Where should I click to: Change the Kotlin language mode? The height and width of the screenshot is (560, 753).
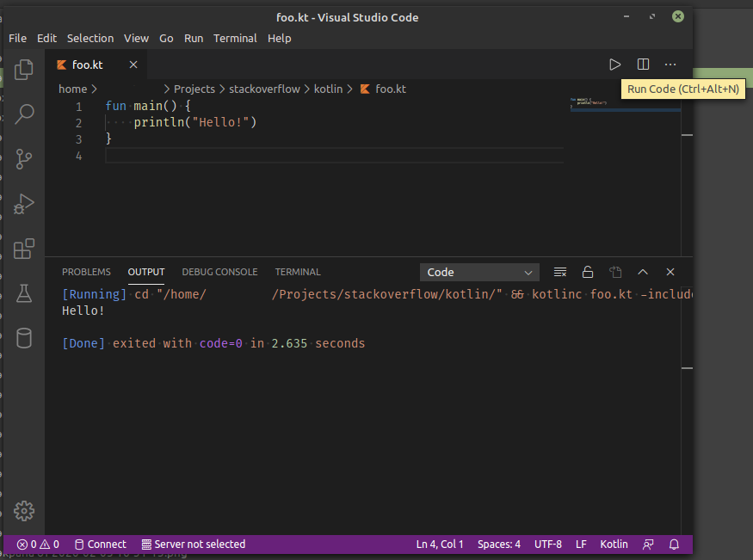(614, 545)
